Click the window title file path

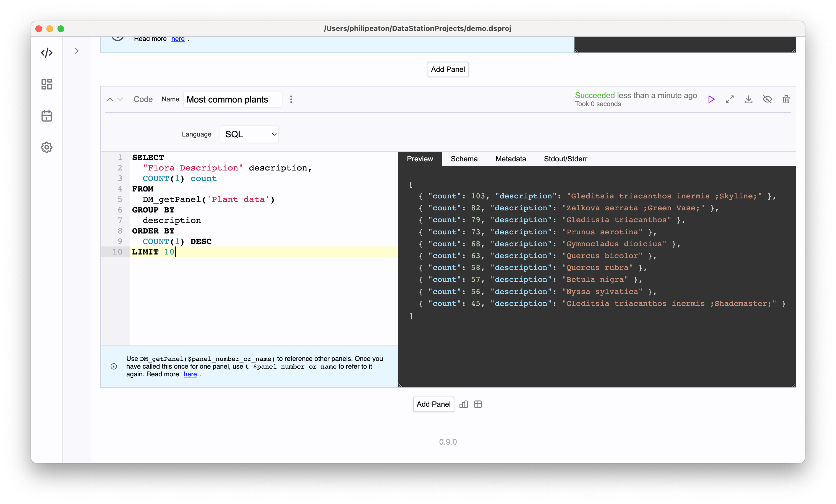tap(417, 28)
